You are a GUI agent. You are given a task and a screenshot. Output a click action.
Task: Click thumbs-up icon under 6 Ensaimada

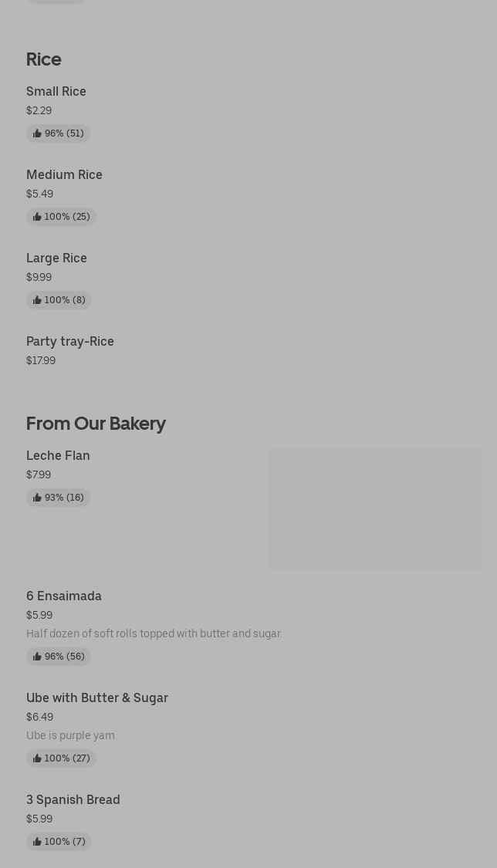tap(37, 657)
